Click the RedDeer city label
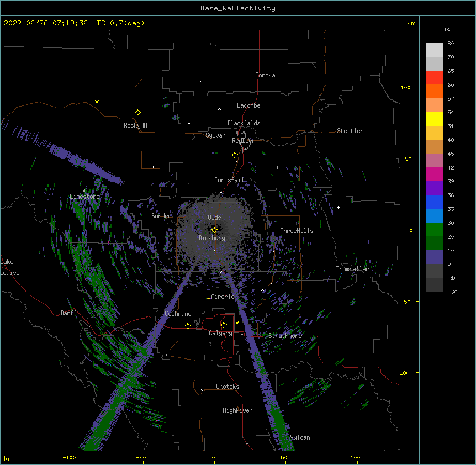 pos(243,141)
